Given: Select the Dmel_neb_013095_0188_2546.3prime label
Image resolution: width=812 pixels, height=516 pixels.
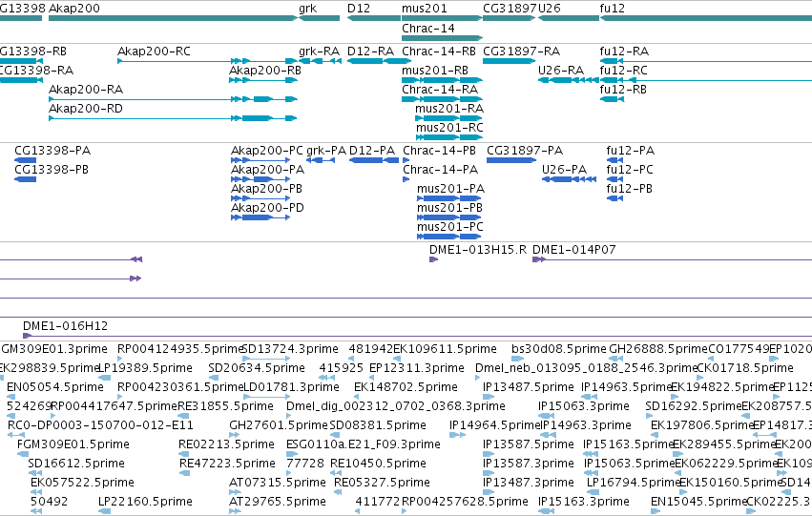Looking at the screenshot, I should tap(586, 368).
